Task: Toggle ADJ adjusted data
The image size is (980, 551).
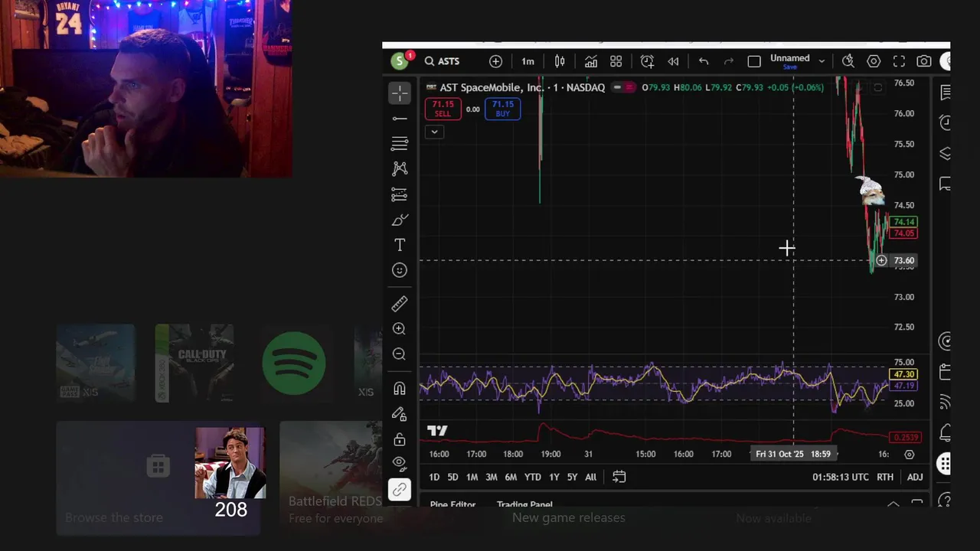Action: pyautogui.click(x=915, y=477)
